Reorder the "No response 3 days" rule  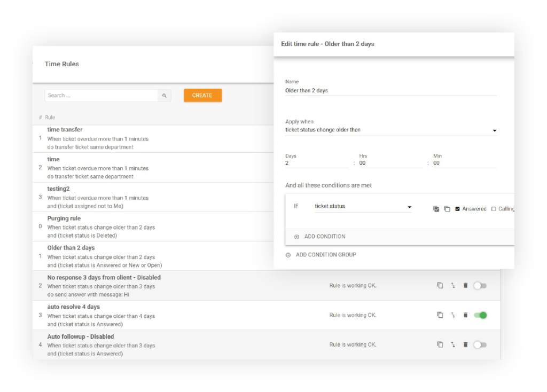[x=452, y=285]
